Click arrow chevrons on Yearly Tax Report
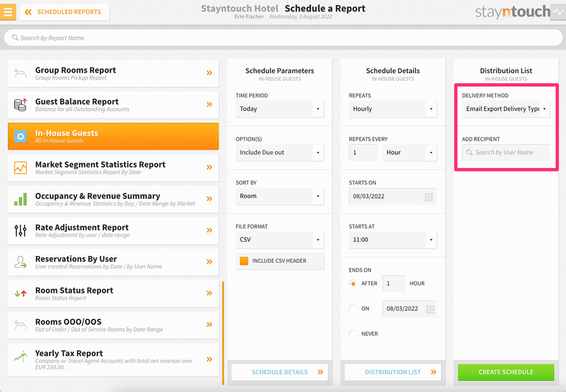This screenshot has width=566, height=392. pyautogui.click(x=209, y=359)
